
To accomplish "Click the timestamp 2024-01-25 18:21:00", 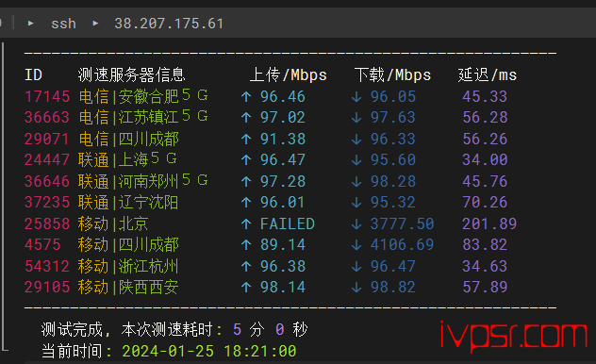I will pyautogui.click(x=209, y=351).
